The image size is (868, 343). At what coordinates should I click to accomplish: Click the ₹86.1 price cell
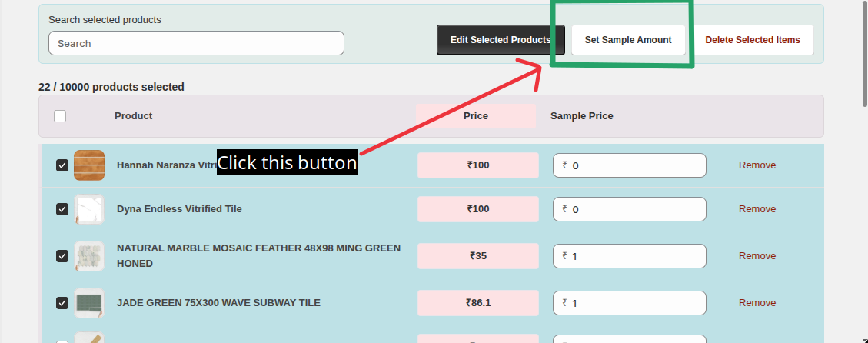point(478,302)
